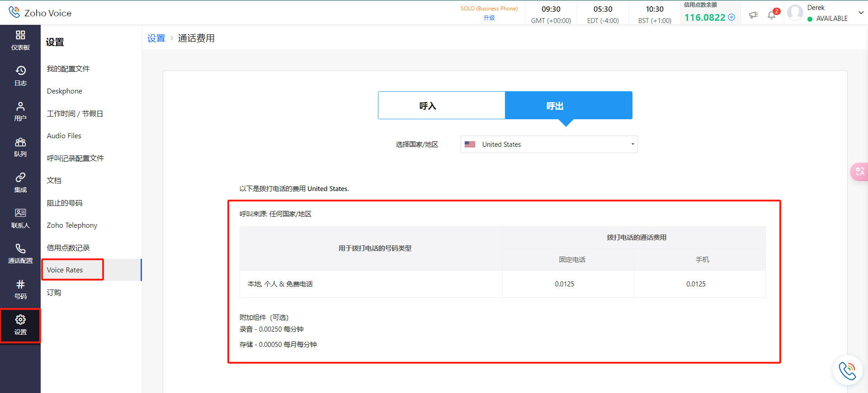The width and height of the screenshot is (868, 393).
Task: Open the Queues (队列) sidebar icon
Action: (x=20, y=147)
